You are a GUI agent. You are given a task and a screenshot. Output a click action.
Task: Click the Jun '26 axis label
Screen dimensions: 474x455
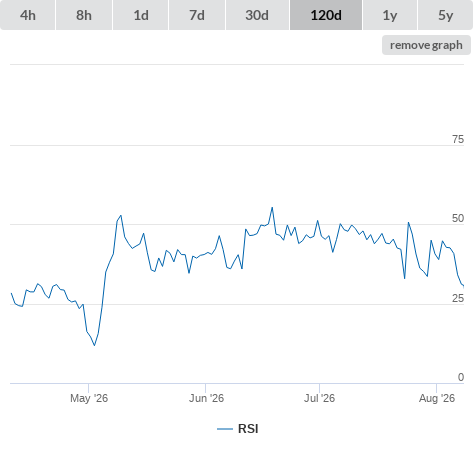(206, 398)
